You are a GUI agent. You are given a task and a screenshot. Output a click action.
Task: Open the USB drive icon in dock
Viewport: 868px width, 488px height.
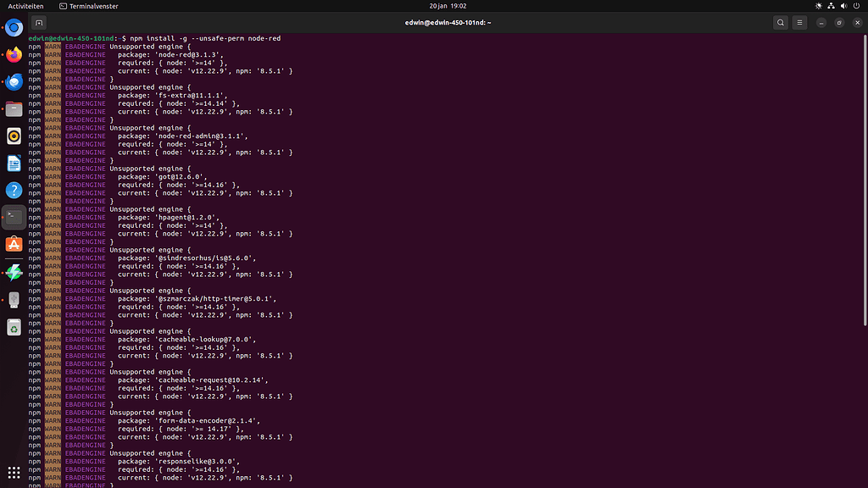(14, 300)
